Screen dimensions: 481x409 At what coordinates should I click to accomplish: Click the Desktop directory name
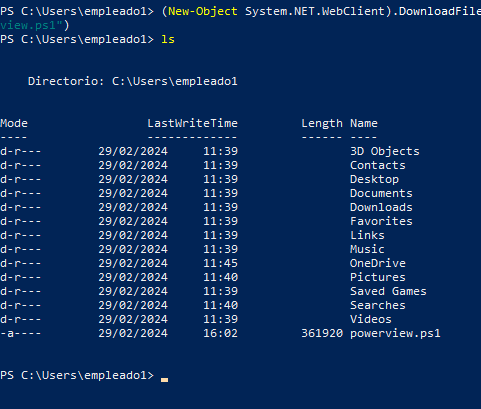click(374, 179)
